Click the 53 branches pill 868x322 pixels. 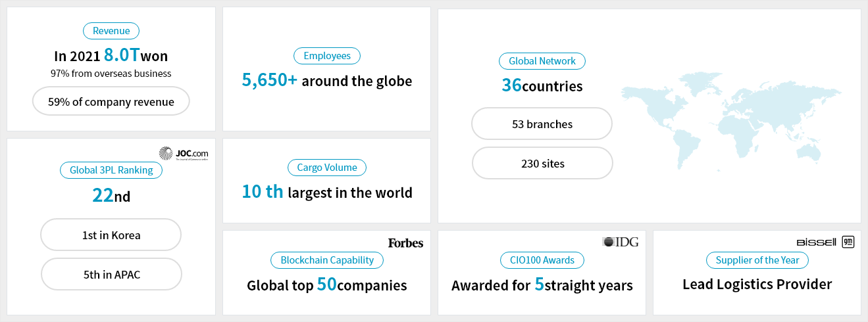pyautogui.click(x=542, y=124)
